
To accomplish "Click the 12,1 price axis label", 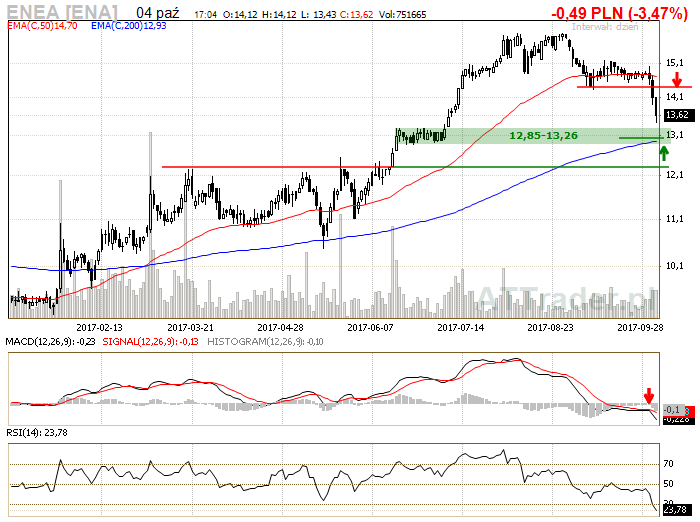I will [x=675, y=175].
